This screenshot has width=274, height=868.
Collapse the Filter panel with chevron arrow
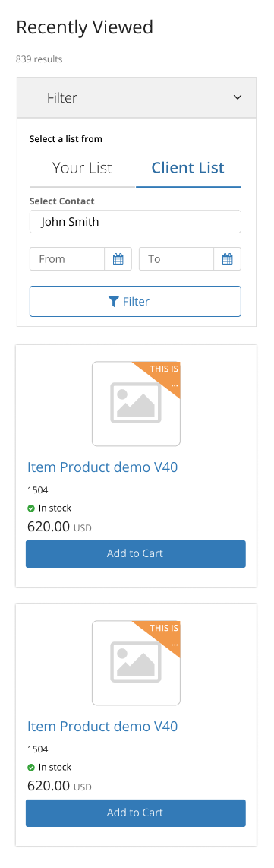[238, 97]
